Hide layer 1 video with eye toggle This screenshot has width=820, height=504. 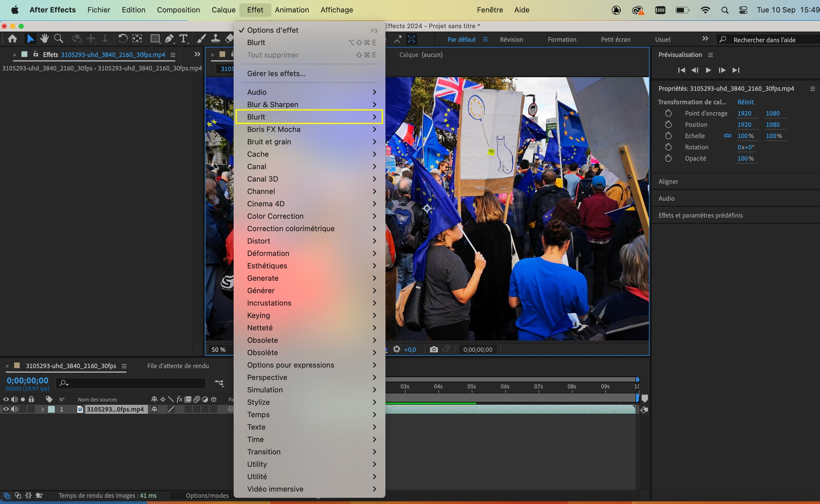[x=6, y=409]
